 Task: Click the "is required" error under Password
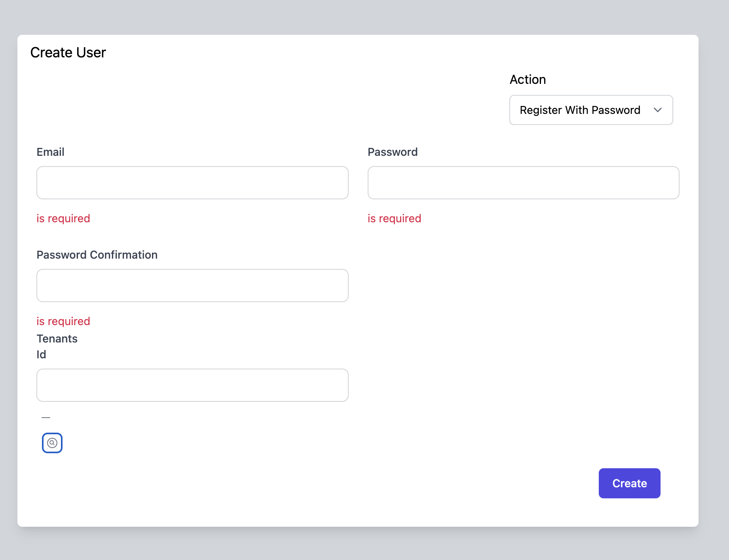coord(394,218)
